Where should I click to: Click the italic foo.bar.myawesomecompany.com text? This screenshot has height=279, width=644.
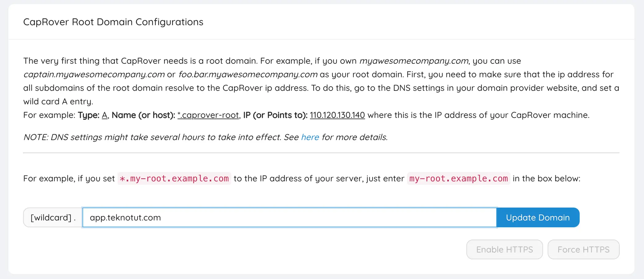(x=248, y=75)
